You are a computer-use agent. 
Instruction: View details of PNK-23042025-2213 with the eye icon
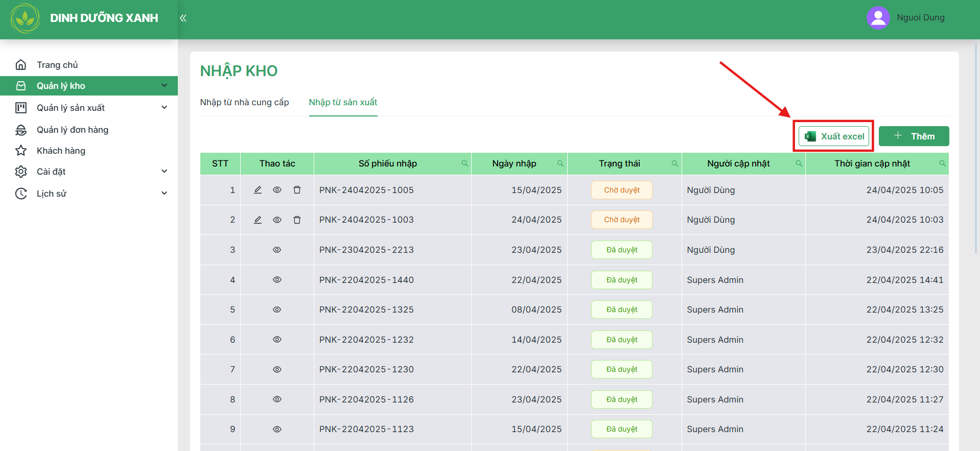(277, 250)
